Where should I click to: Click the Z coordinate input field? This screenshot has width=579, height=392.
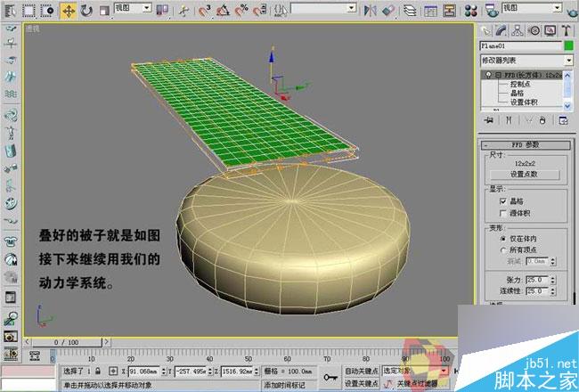click(238, 371)
